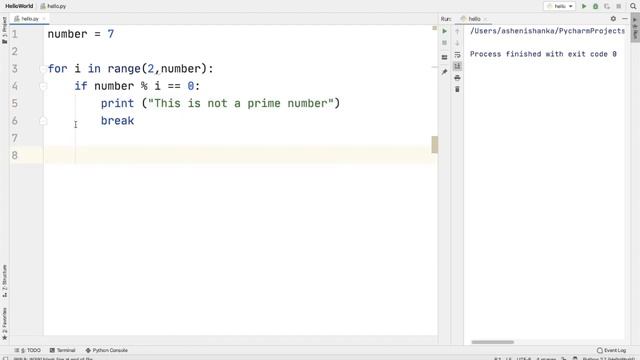Click the word break in line 6

[x=118, y=121]
